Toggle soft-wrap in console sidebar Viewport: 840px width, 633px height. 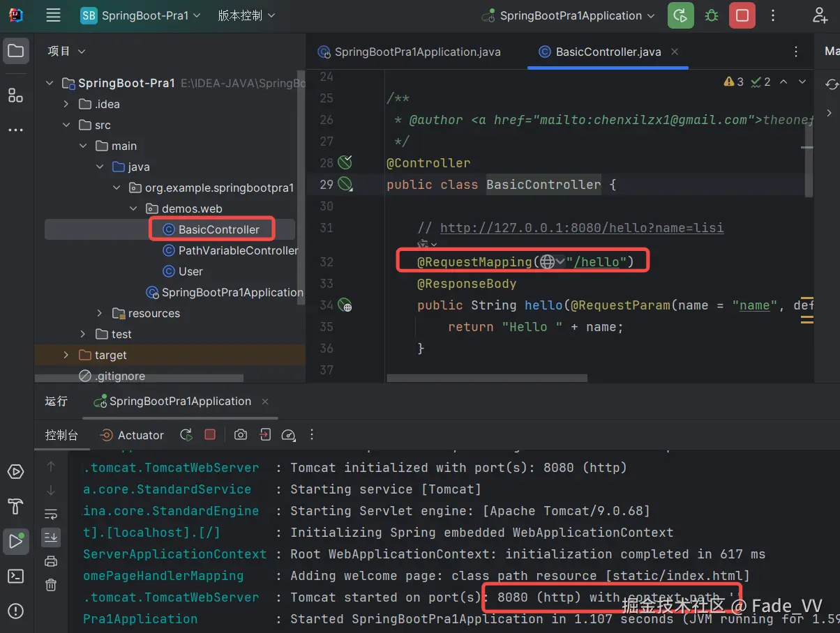pos(51,514)
